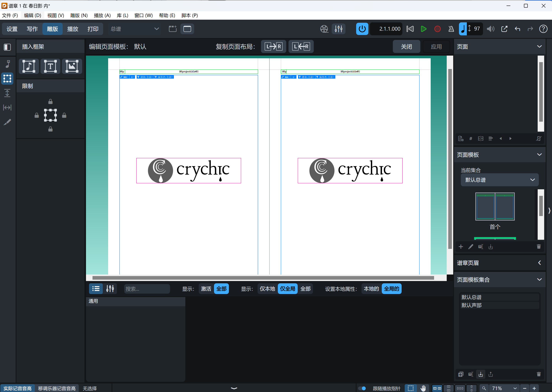Open the mixer panel
The height and width of the screenshot is (392, 552).
(x=338, y=29)
